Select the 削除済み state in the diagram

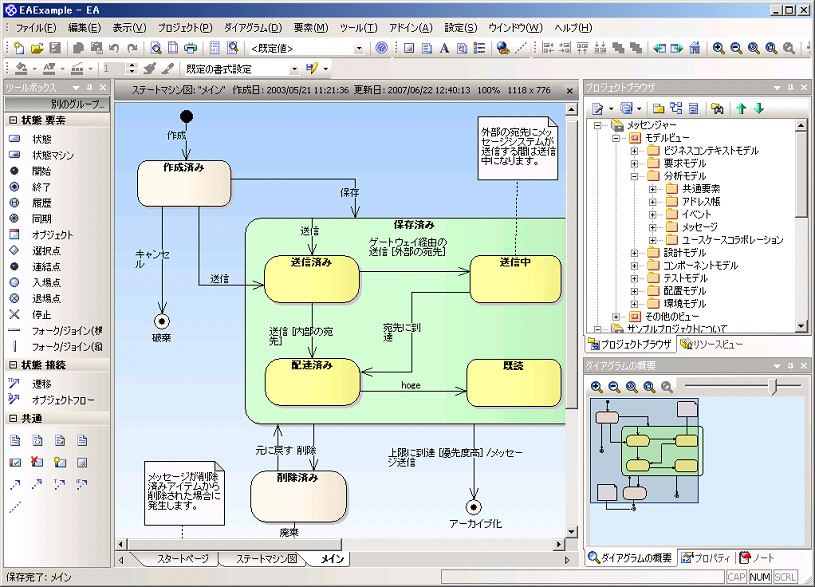[298, 497]
